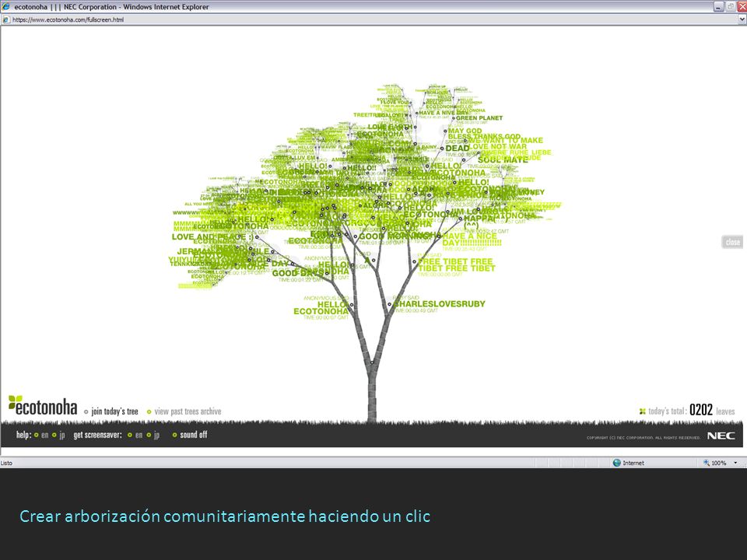
Task: Open the address bar dropdown arrow
Action: pos(742,19)
